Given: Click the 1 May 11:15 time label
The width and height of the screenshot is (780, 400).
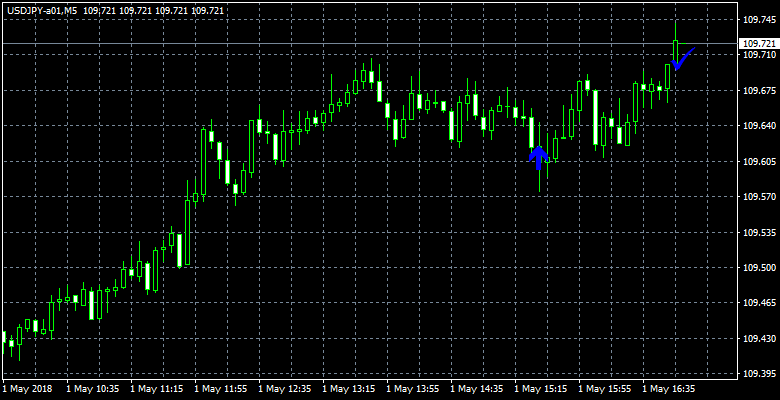Looking at the screenshot, I should (x=155, y=388).
